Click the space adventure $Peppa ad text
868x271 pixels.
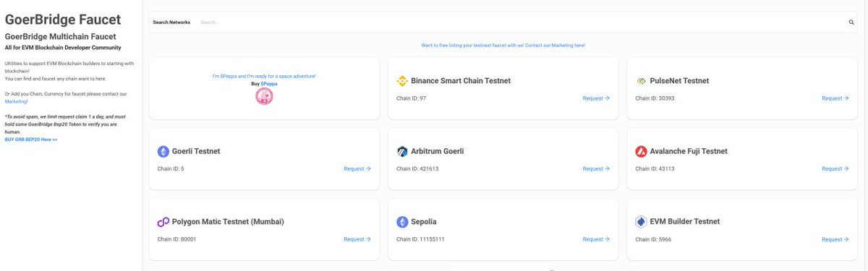(264, 76)
